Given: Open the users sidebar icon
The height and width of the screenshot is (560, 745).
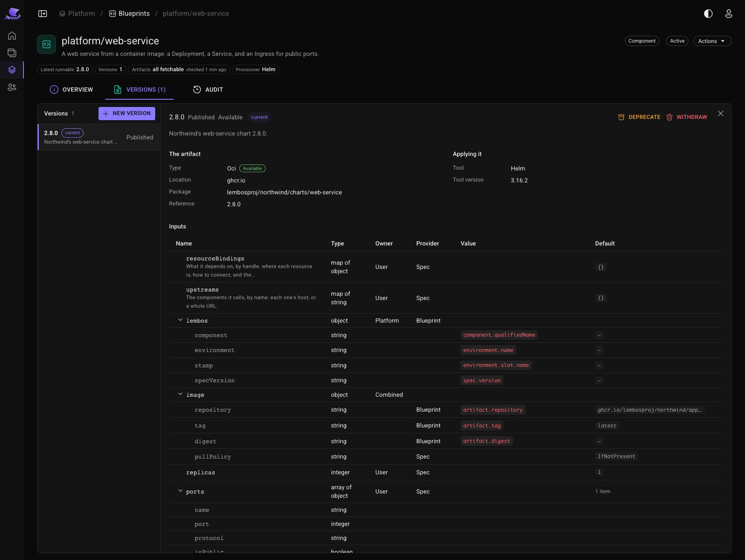Looking at the screenshot, I should point(12,87).
